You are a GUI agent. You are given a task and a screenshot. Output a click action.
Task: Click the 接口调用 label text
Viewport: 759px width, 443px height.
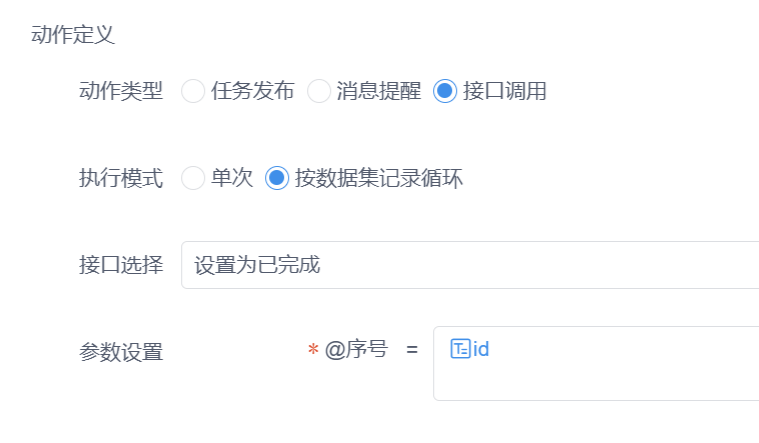505,91
